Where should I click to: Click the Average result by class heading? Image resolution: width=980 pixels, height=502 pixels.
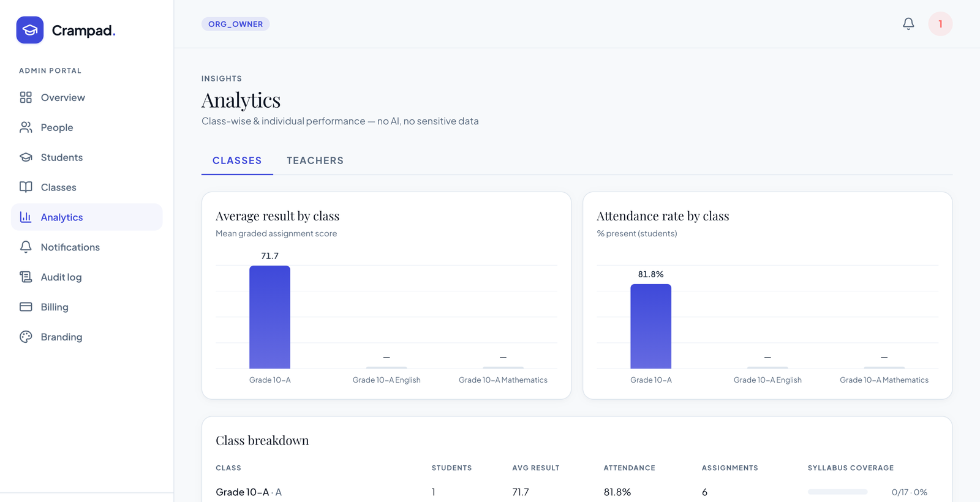tap(277, 216)
